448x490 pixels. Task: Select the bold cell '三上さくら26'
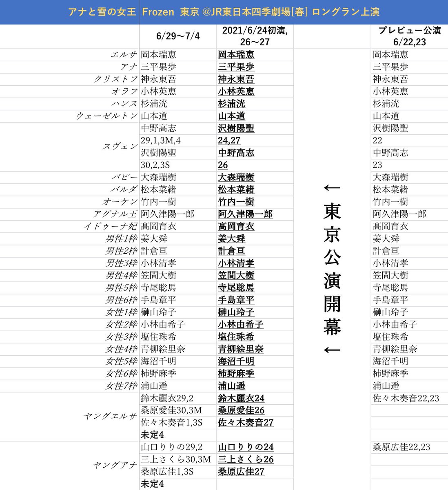pyautogui.click(x=255, y=459)
